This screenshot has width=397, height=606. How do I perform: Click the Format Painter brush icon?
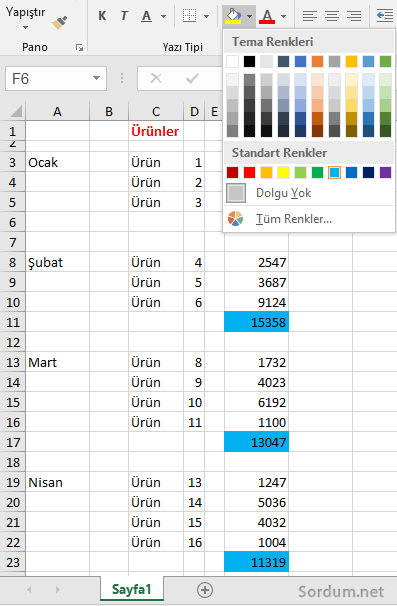coord(60,23)
